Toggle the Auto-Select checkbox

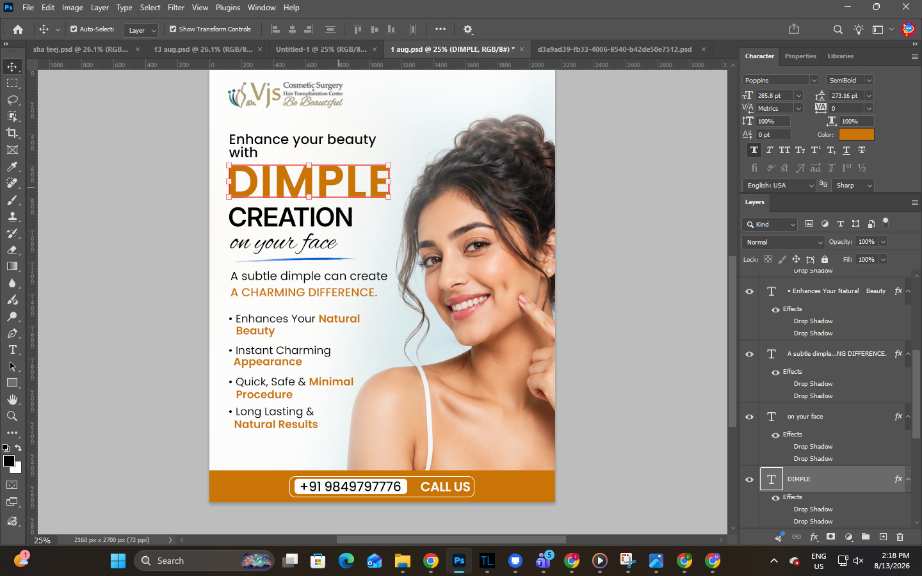click(x=74, y=29)
